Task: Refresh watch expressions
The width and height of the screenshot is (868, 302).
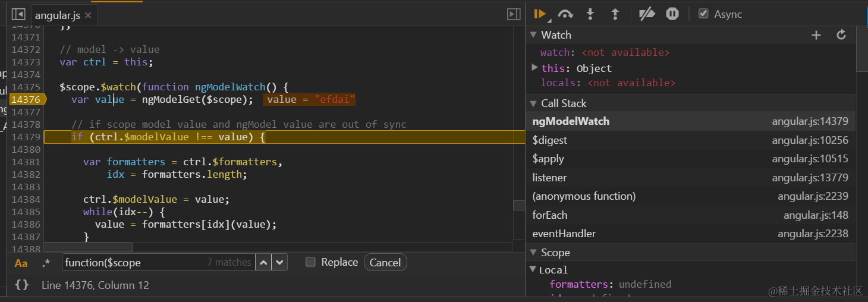Action: click(841, 35)
